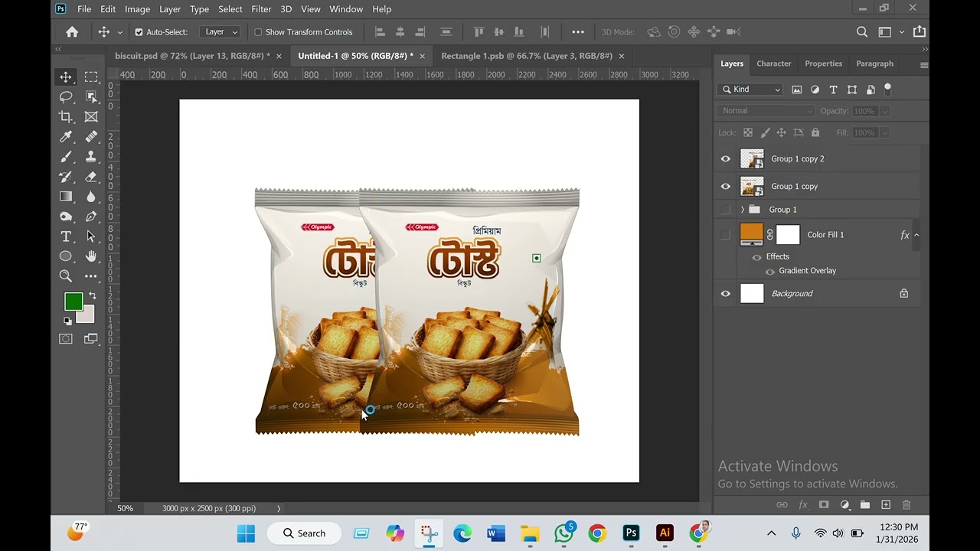Select the Zoom tool in the toolbox

[x=66, y=276]
